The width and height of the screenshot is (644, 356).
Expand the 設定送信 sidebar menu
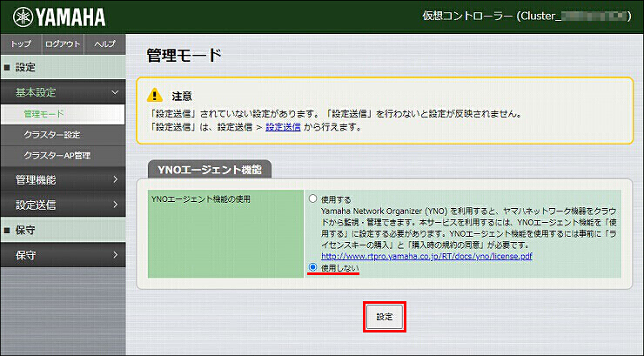64,205
